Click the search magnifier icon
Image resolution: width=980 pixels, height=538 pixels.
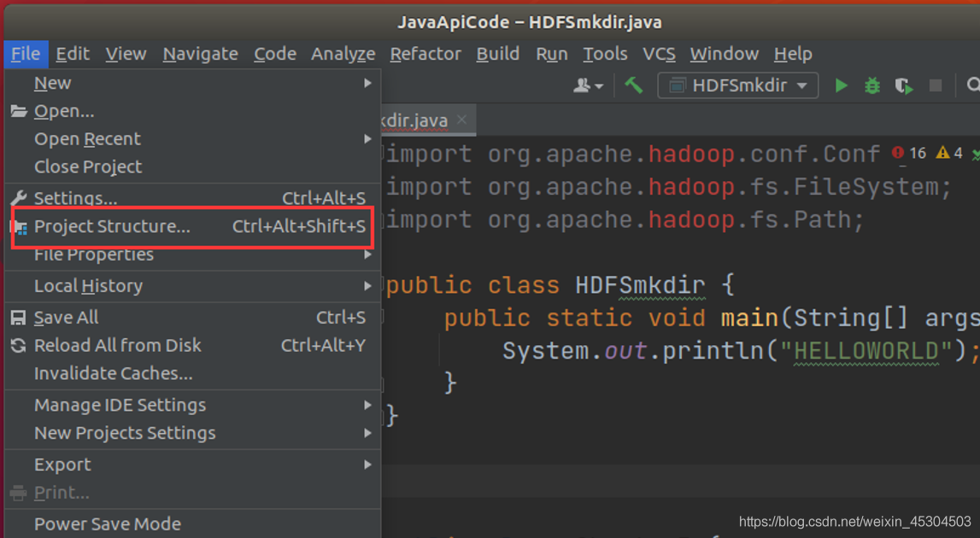(972, 85)
